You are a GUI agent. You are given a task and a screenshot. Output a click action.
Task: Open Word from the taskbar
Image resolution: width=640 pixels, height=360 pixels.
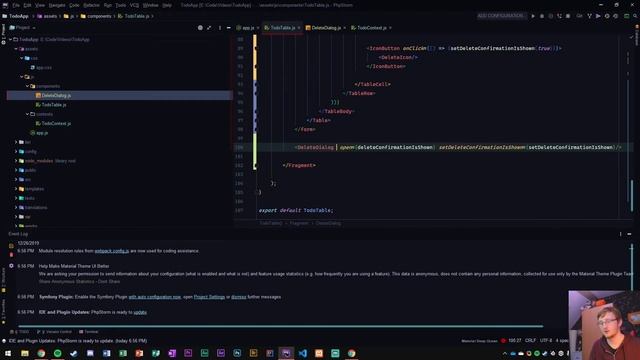[x=107, y=353]
